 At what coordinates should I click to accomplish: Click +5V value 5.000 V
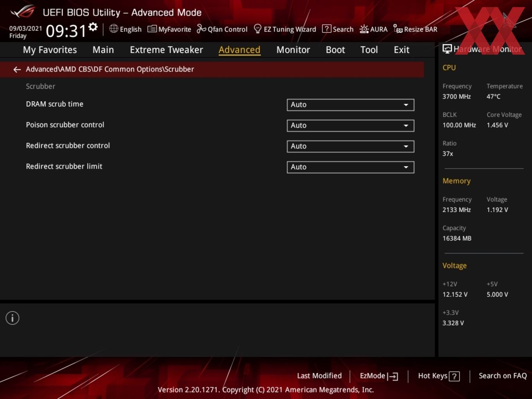pos(497,295)
